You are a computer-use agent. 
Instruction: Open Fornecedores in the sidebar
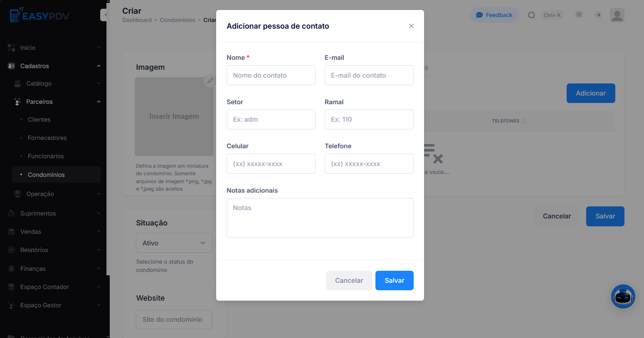(47, 138)
